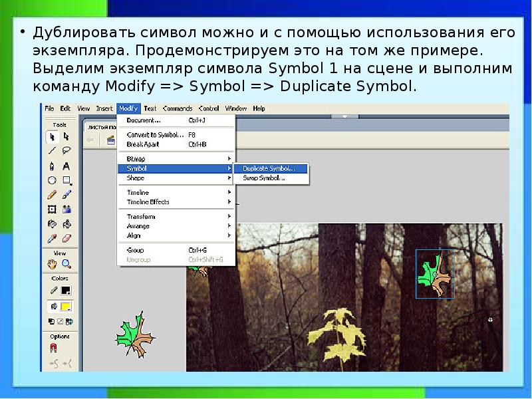Select the Hand tool in View

(x=52, y=264)
